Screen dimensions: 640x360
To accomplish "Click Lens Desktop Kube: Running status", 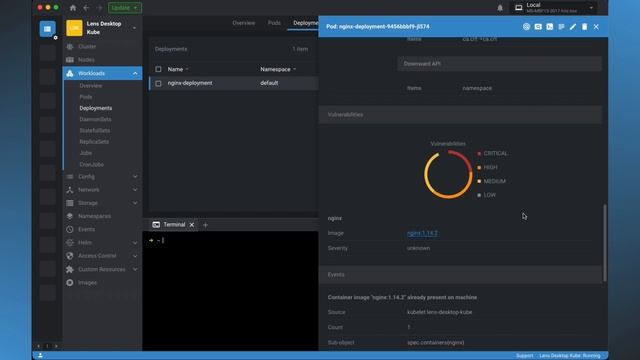I will click(x=570, y=356).
